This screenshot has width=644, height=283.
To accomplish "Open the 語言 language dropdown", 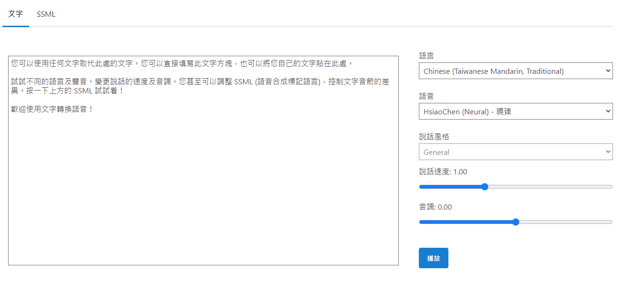I will [515, 71].
